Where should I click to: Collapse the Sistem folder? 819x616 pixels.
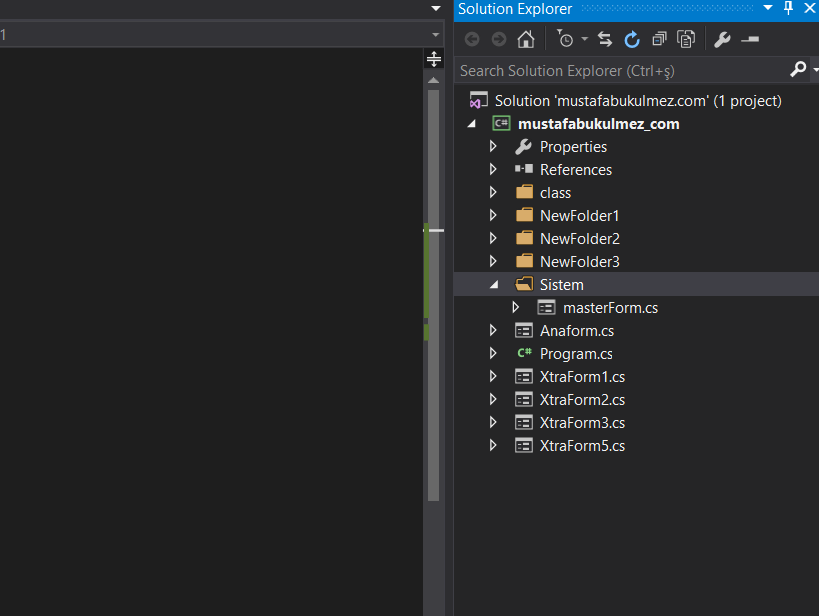tap(493, 285)
